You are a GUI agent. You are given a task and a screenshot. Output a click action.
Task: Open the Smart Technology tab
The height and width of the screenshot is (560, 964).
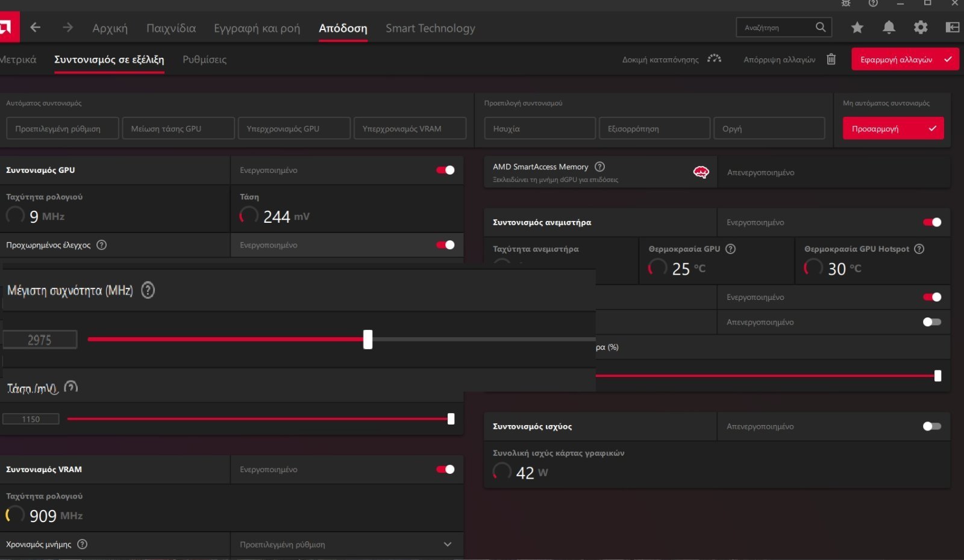(430, 28)
